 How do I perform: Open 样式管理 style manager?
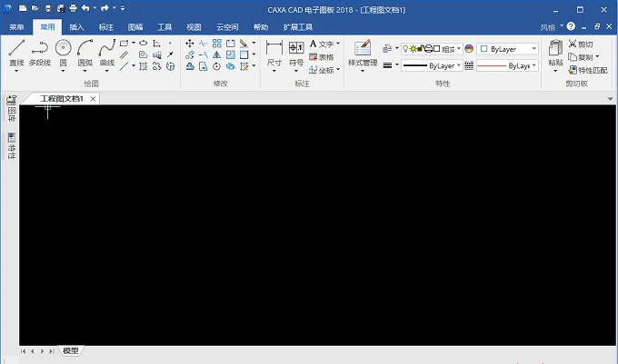[363, 53]
